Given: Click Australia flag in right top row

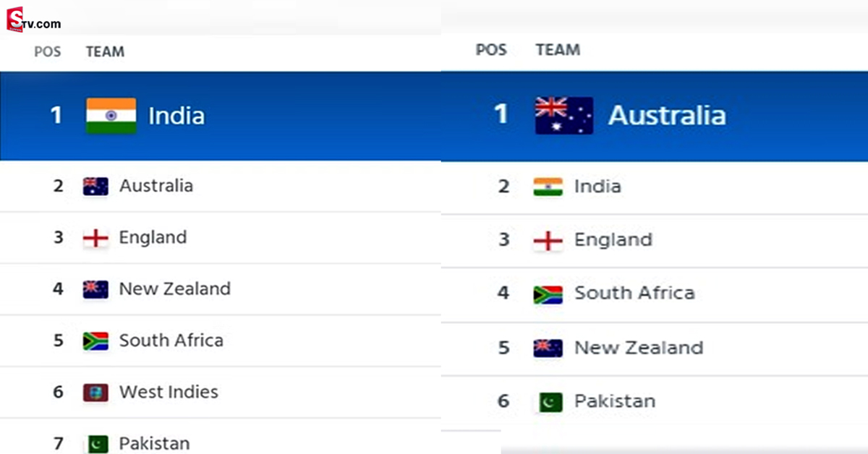Looking at the screenshot, I should click(563, 116).
